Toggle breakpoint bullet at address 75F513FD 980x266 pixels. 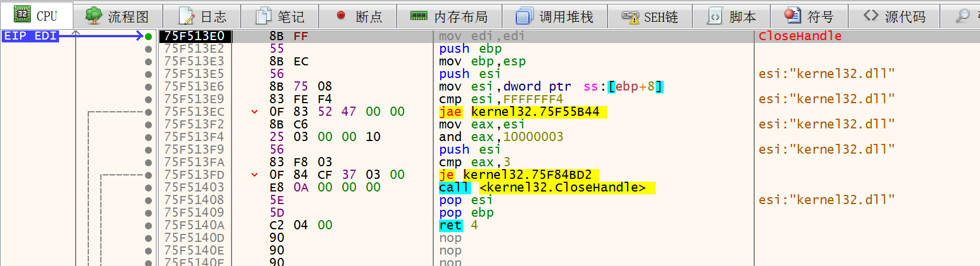pyautogui.click(x=148, y=175)
